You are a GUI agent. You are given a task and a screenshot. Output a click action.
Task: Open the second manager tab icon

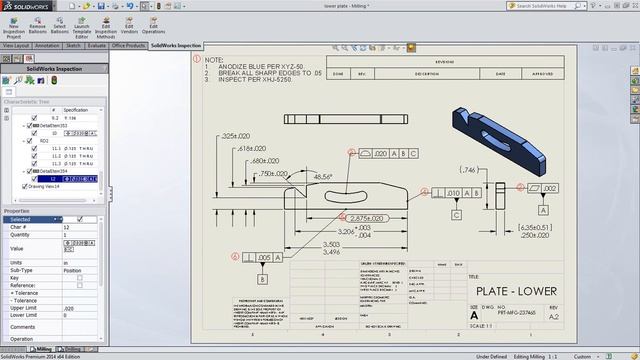(18, 59)
